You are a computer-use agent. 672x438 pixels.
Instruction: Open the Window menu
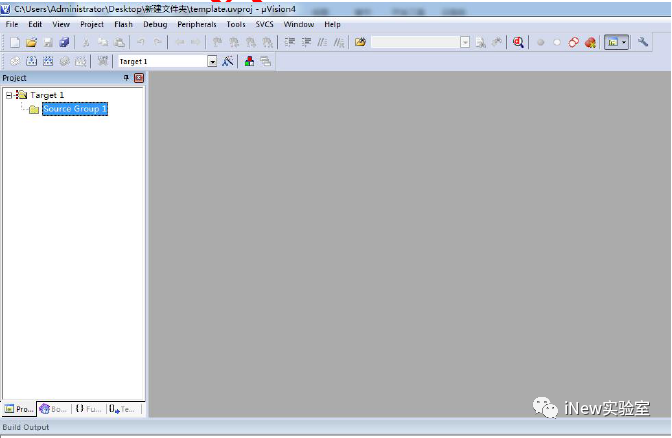pos(299,24)
